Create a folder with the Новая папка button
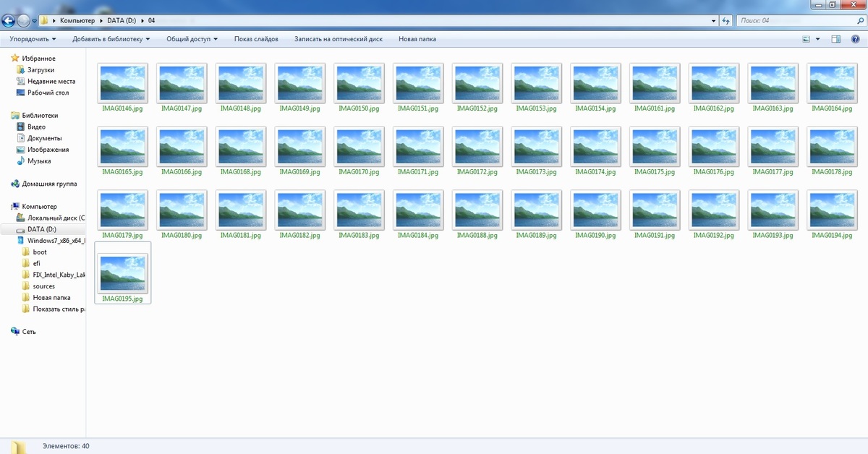 click(417, 39)
